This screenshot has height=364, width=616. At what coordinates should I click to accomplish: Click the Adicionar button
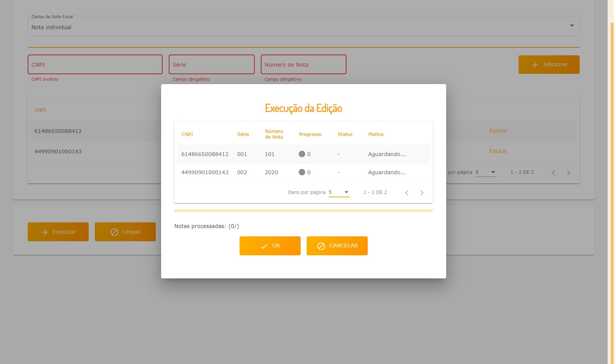coord(549,64)
